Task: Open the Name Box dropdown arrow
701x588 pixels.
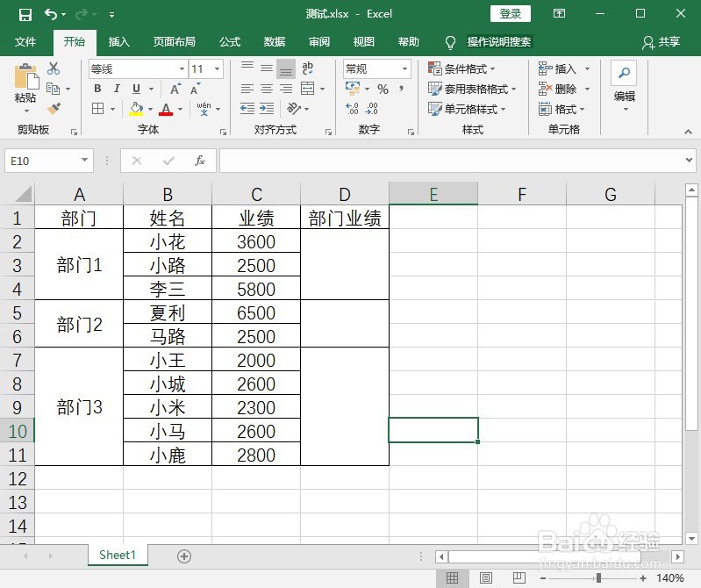Action: tap(84, 160)
